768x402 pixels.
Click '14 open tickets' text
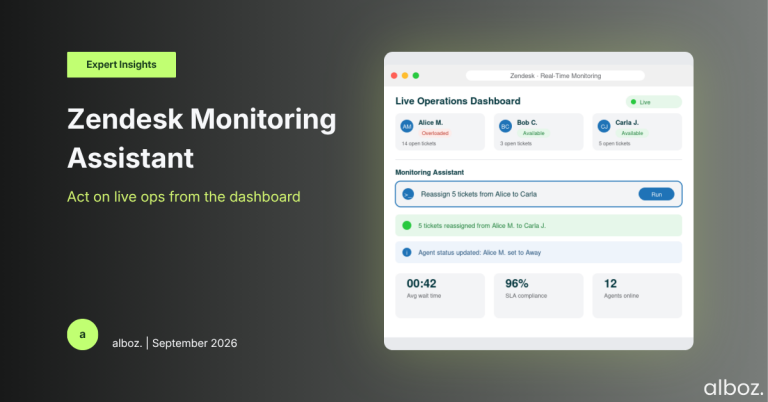pyautogui.click(x=419, y=143)
